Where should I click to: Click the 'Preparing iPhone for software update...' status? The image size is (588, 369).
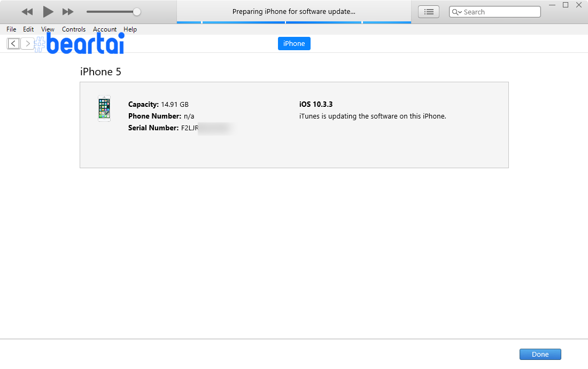coord(293,12)
